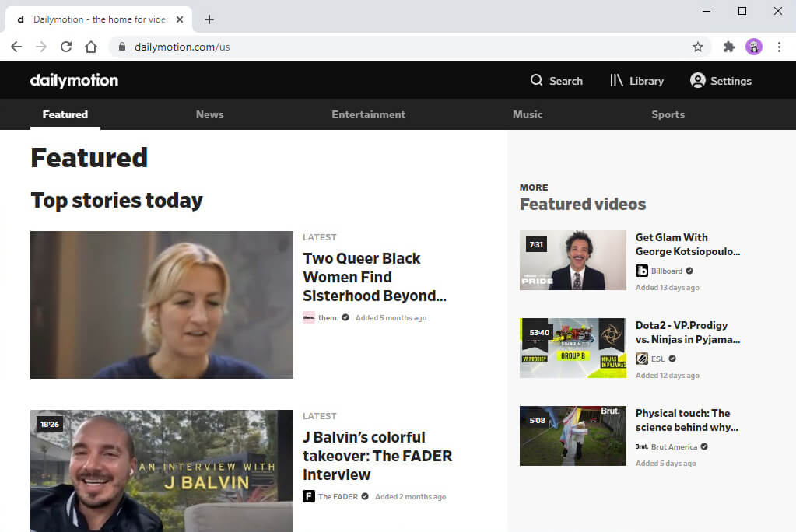Click the Featured videos heading

point(583,204)
